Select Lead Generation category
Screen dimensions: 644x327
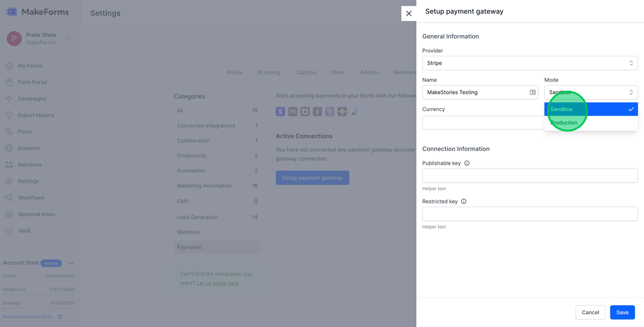point(197,217)
